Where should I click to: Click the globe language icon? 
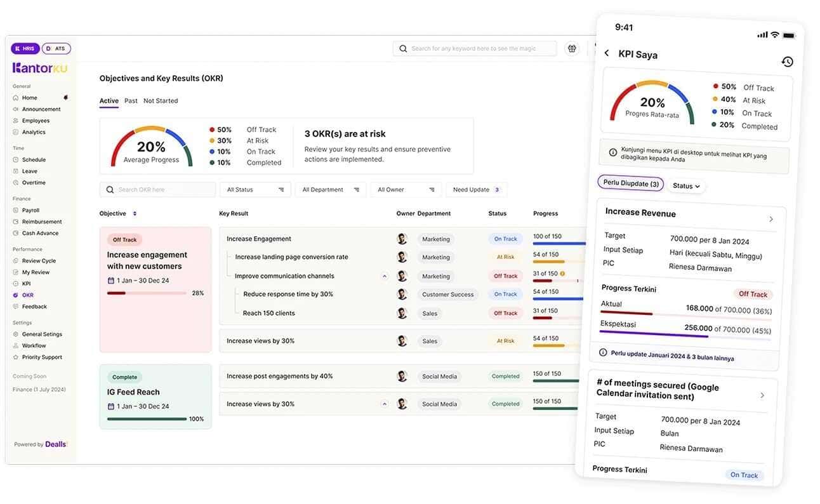pyautogui.click(x=572, y=49)
